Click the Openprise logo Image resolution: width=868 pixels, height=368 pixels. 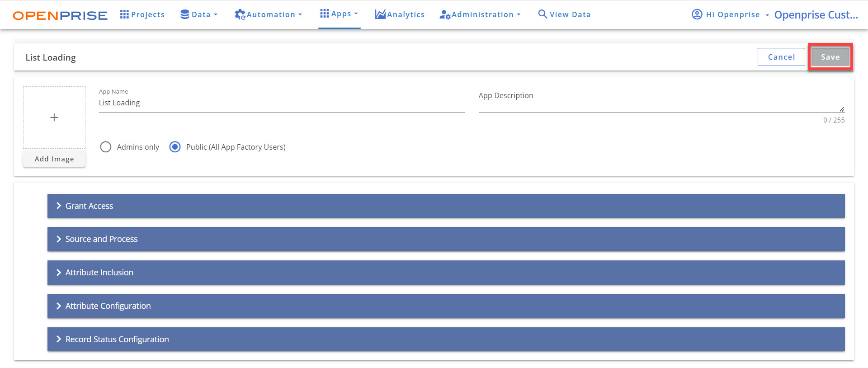click(60, 15)
